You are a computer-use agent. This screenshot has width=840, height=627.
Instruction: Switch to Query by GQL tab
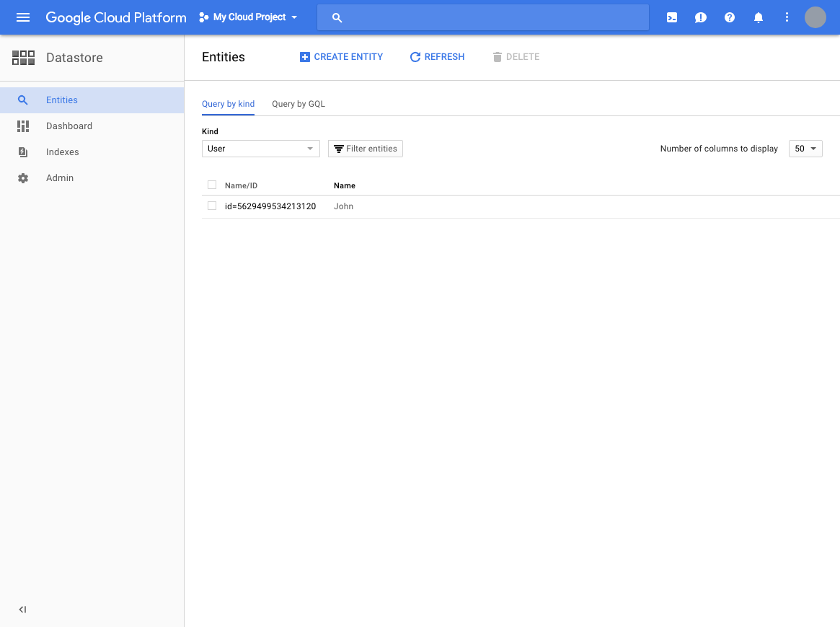(299, 104)
